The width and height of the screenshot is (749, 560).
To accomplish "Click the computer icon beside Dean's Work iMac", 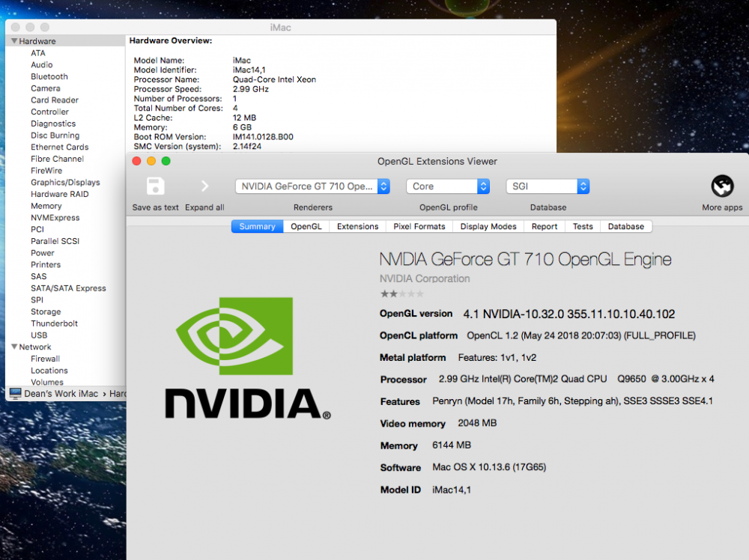I will pos(15,393).
